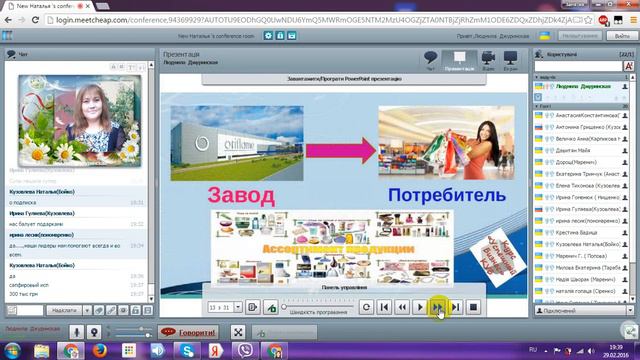Click the browser reload button
The image size is (640, 360).
pos(36,20)
